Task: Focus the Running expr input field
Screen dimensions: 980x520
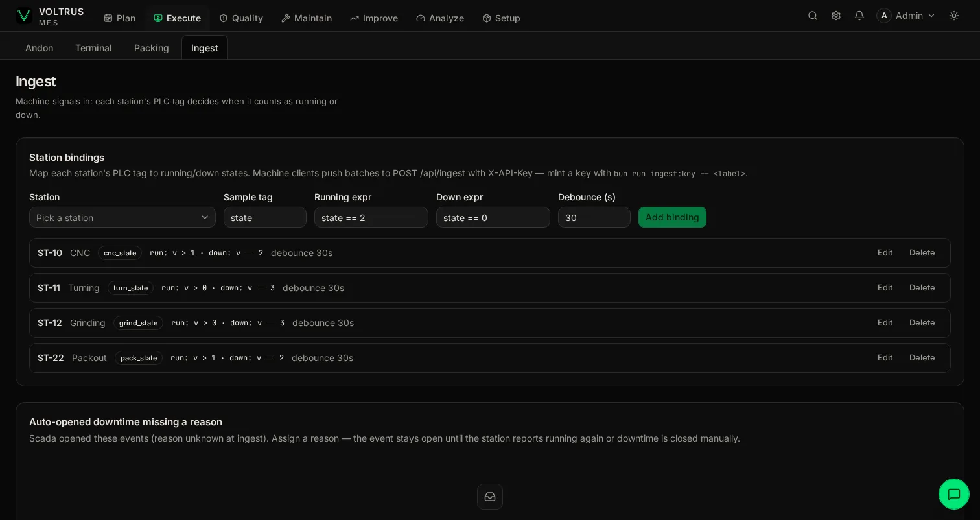Action: point(371,217)
